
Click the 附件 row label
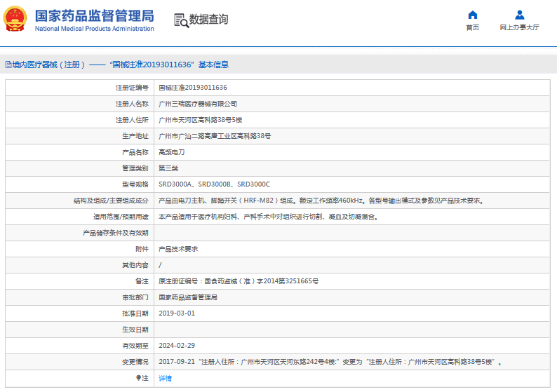(142, 249)
